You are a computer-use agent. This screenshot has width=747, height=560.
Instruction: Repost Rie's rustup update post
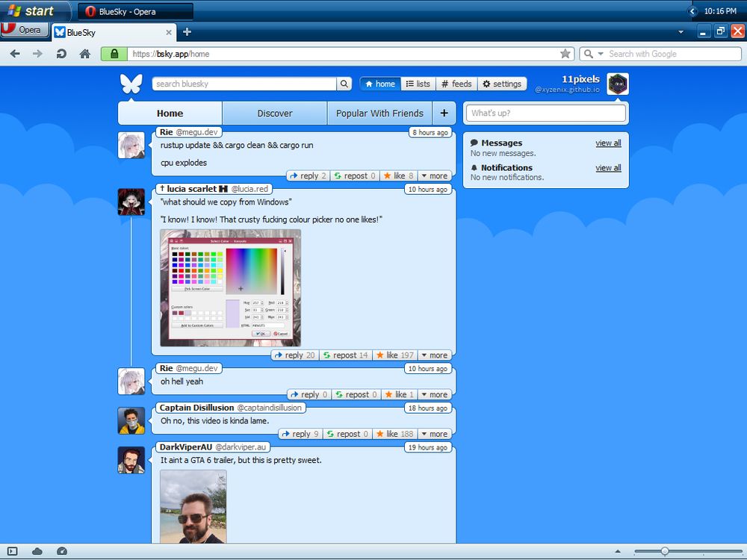click(x=355, y=175)
